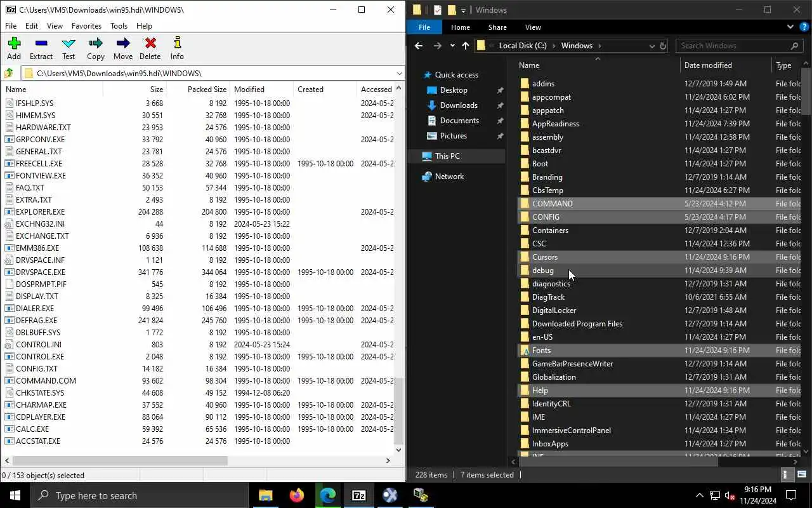Open Firefox from the taskbar

pos(296,495)
